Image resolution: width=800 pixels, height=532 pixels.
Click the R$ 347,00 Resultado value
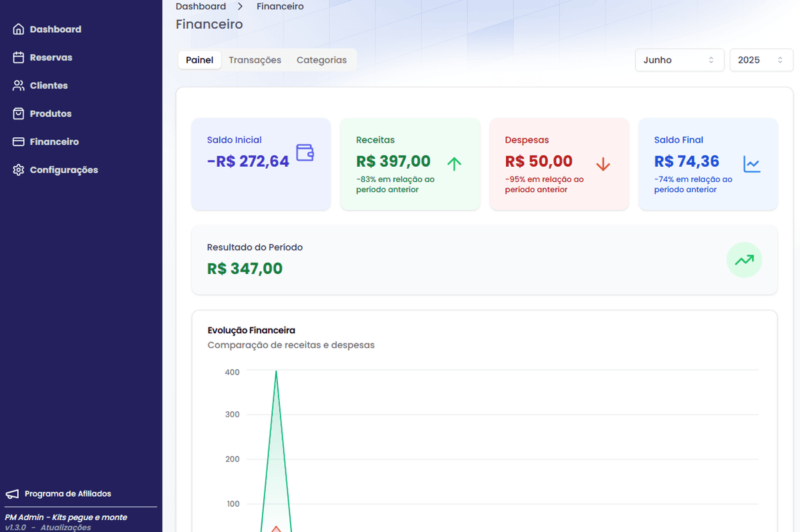(245, 269)
